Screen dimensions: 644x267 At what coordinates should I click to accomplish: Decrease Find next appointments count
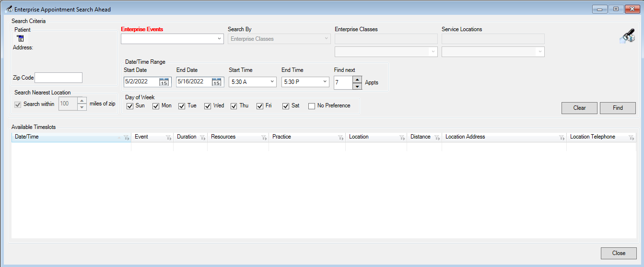click(357, 86)
